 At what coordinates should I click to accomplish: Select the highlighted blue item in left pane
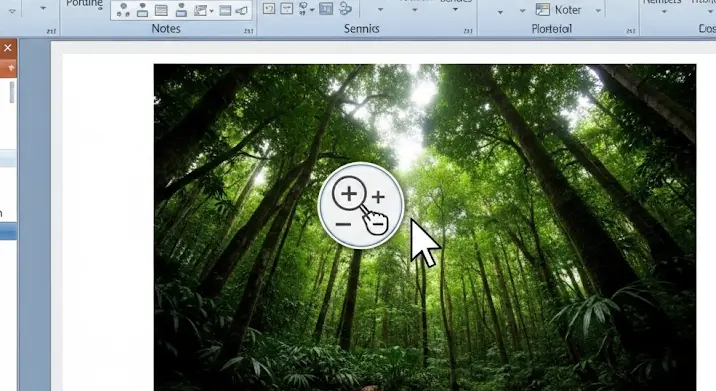coord(8,232)
